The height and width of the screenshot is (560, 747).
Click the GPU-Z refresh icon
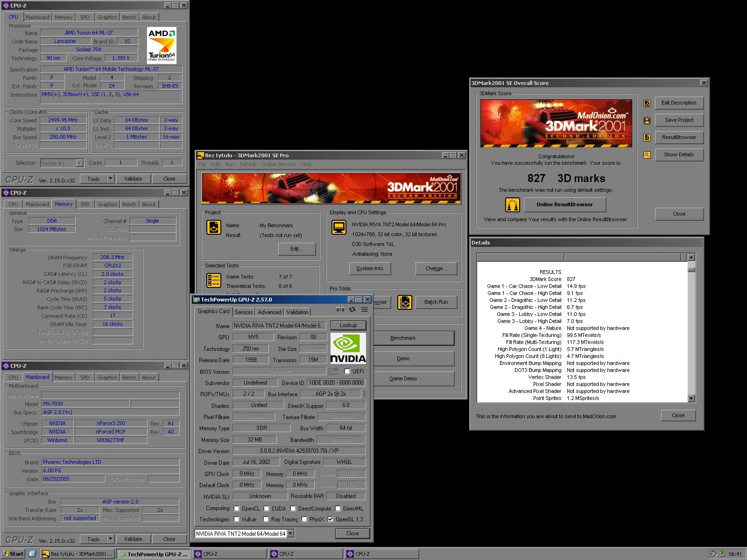(x=352, y=310)
